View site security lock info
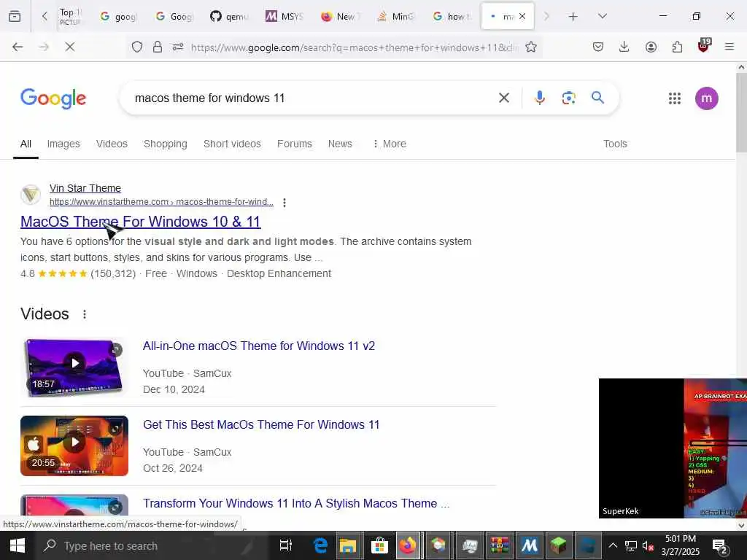Viewport: 747px width, 560px height. [x=158, y=47]
